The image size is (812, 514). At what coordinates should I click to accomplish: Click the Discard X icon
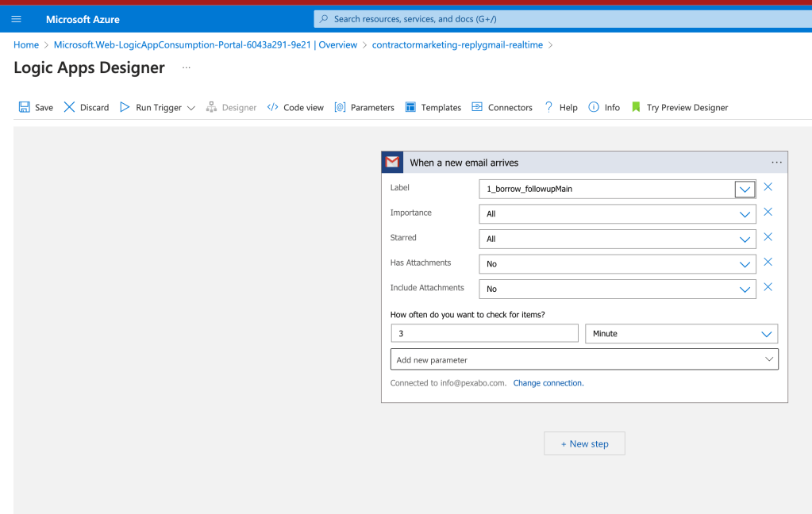coord(69,107)
